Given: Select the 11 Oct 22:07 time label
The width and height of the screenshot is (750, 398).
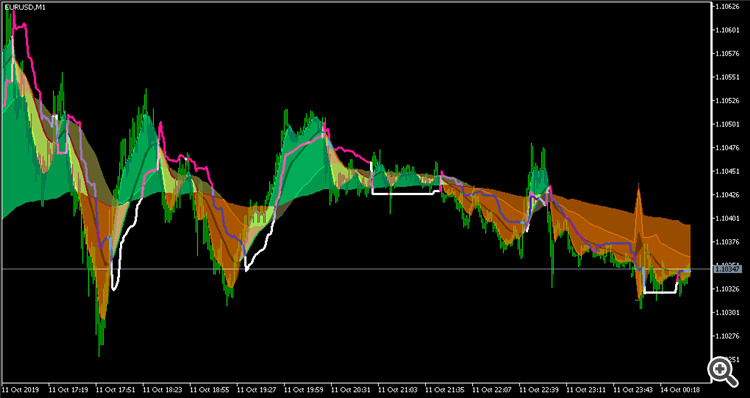Looking at the screenshot, I should 492,389.
